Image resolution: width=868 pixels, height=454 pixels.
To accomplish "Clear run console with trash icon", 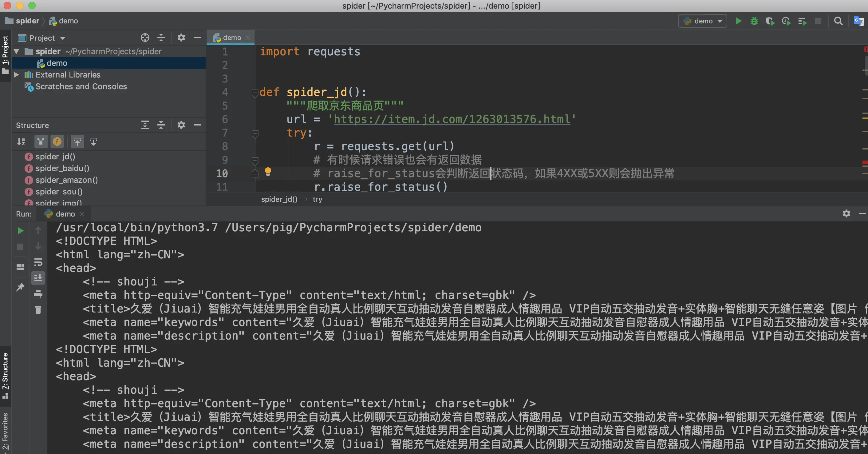I will tap(38, 310).
